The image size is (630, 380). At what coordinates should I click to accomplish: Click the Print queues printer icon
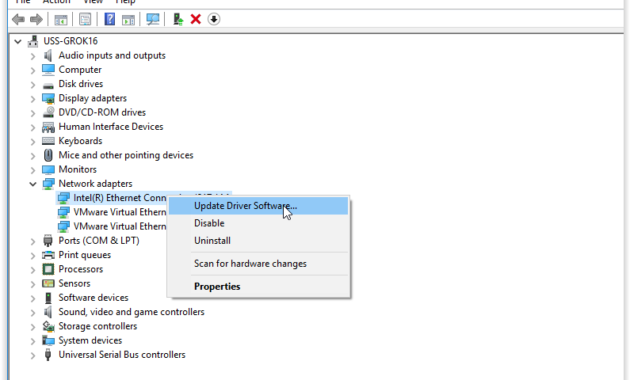pos(48,255)
